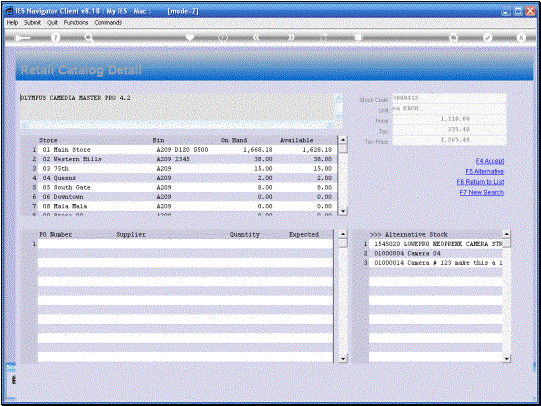The width and height of the screenshot is (541, 406).
Task: Click scroll up arrow of the Store table
Action: click(x=343, y=140)
